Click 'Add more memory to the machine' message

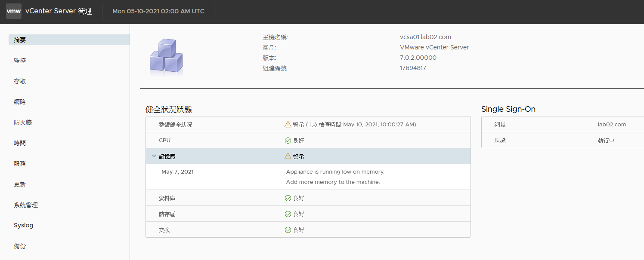click(333, 182)
